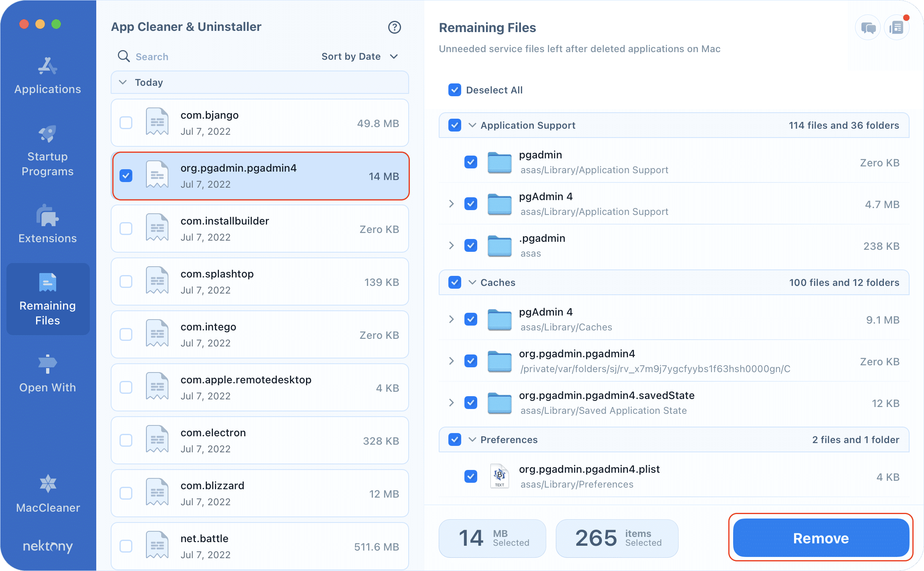
Task: Click the nektony logo link
Action: (47, 546)
